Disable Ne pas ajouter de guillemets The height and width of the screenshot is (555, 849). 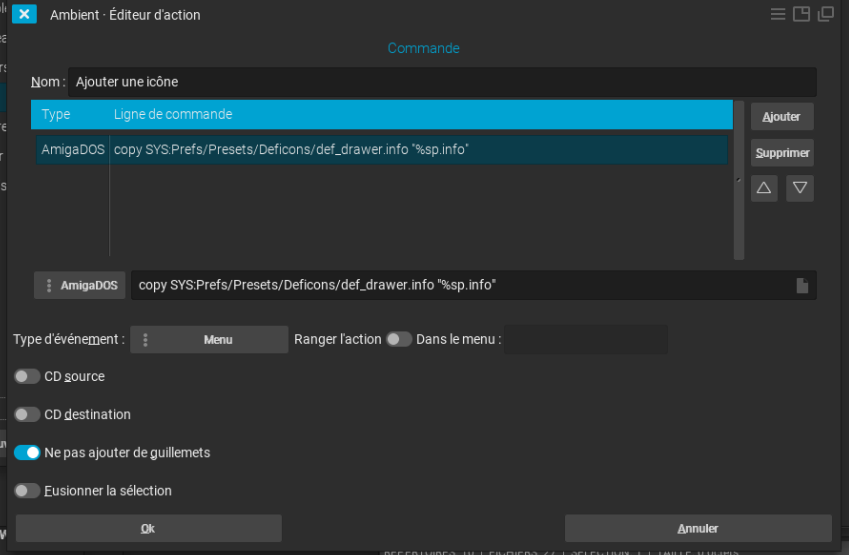pyautogui.click(x=28, y=453)
